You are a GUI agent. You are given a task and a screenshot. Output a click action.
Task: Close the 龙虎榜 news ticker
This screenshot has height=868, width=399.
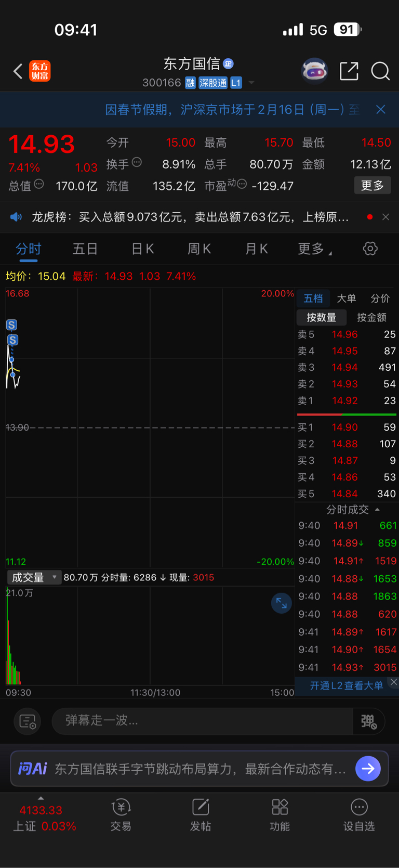pos(385,217)
